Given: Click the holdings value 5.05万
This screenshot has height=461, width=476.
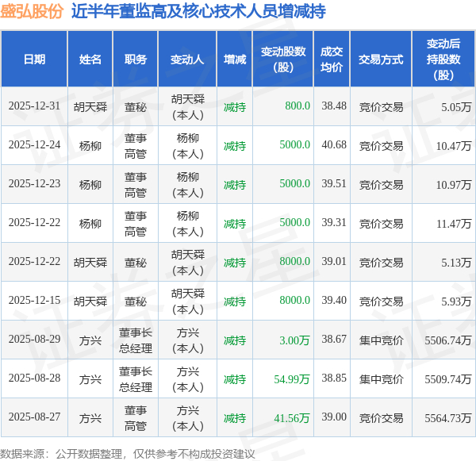Looking at the screenshot, I should pos(456,107).
